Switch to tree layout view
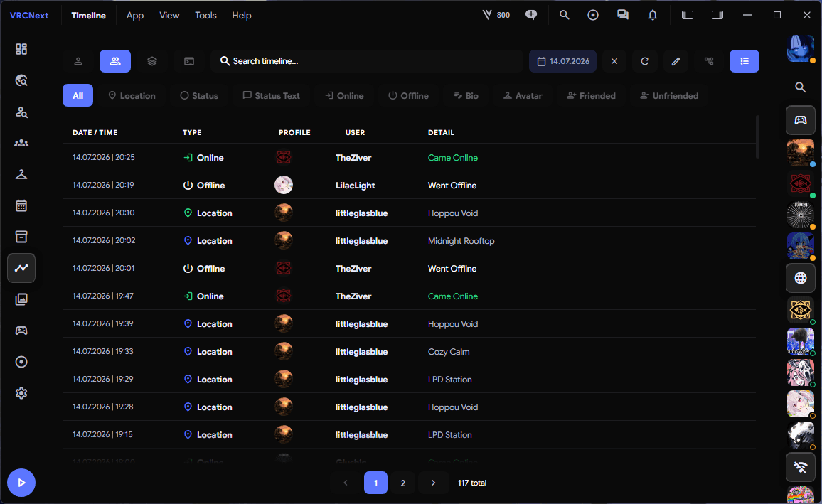 click(709, 61)
